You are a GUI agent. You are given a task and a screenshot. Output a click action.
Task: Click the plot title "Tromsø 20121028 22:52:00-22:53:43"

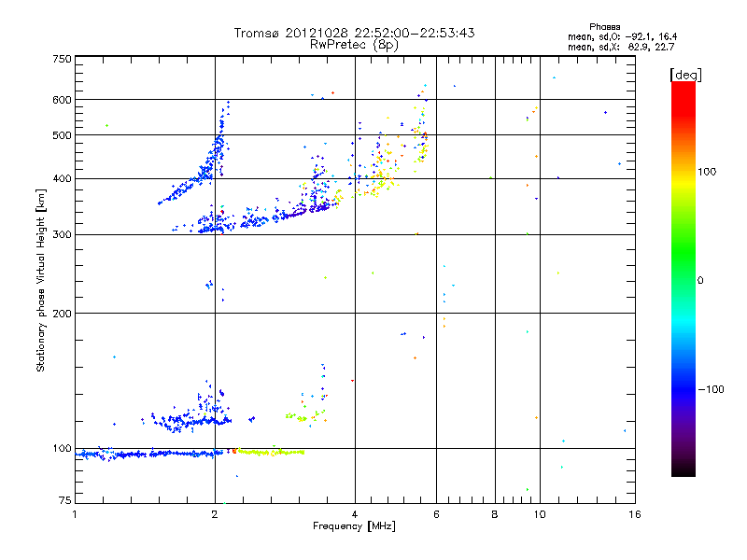[354, 33]
